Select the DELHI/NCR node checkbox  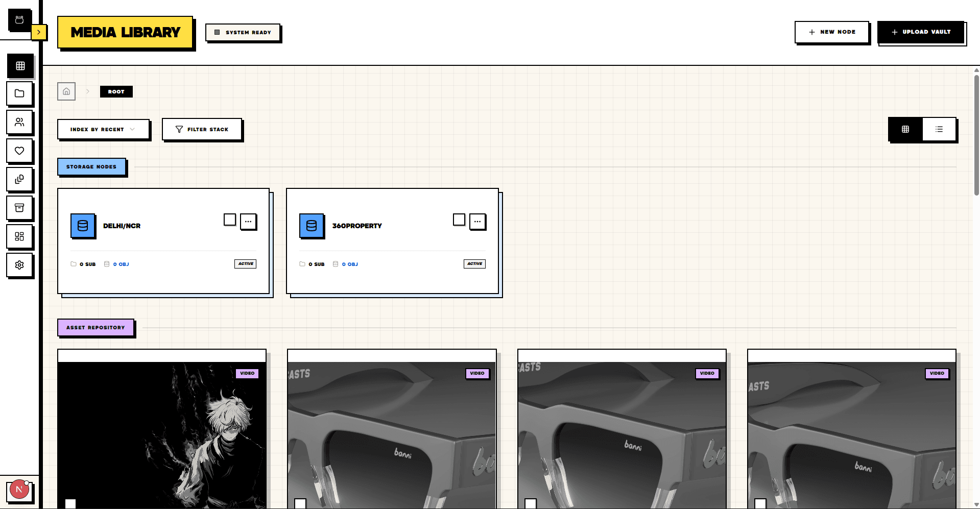pos(230,220)
